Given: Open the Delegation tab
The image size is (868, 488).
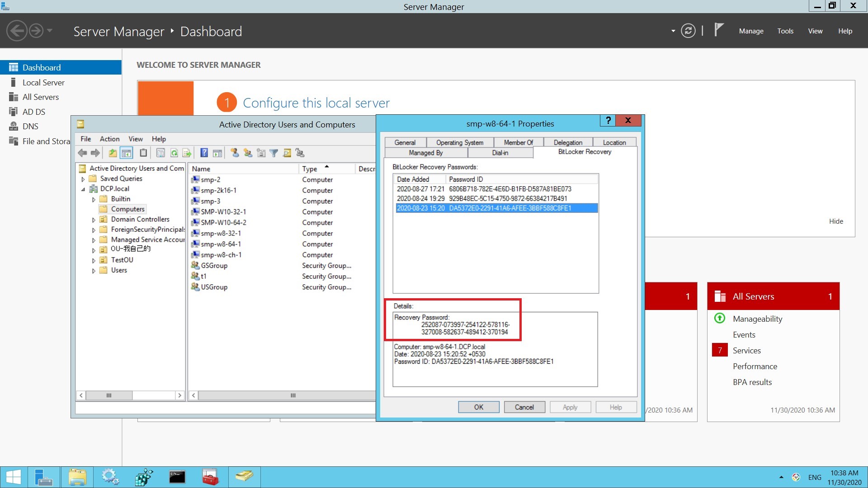Looking at the screenshot, I should (568, 142).
